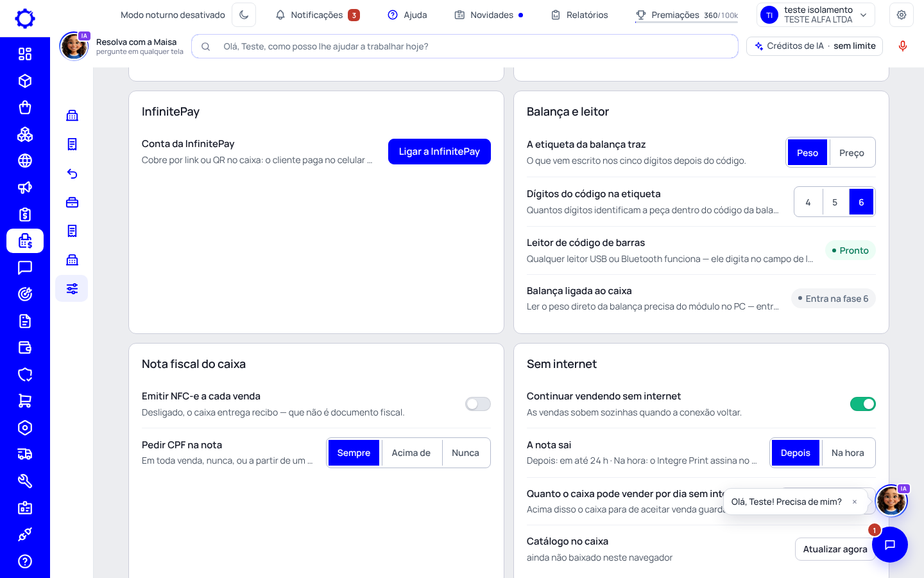Open Premiações 360/100k progress item
The image size is (924, 578).
click(x=687, y=15)
